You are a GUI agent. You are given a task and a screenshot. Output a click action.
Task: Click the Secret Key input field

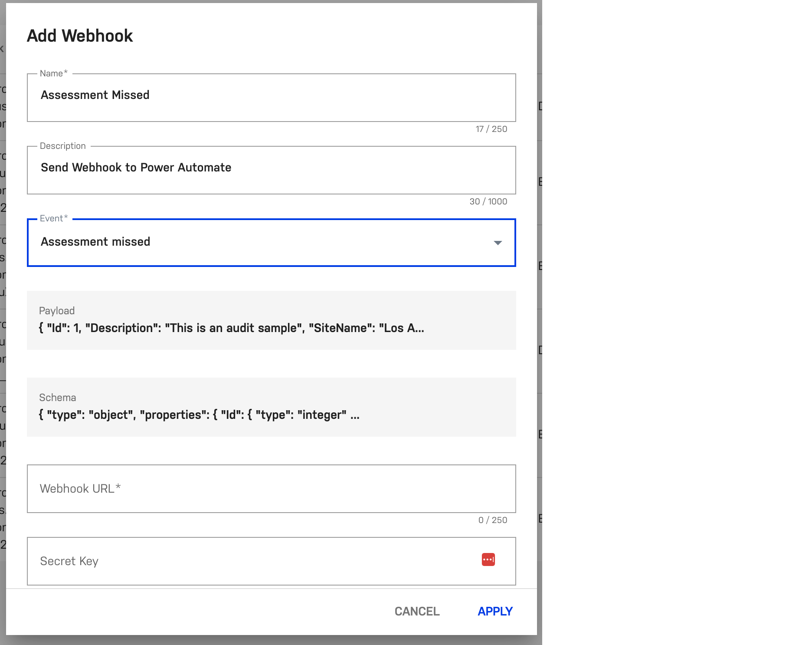tap(252, 561)
